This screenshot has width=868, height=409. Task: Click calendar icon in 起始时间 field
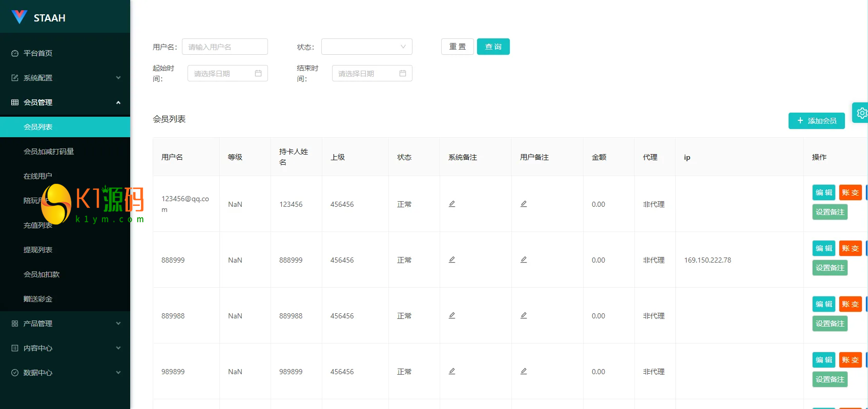click(258, 73)
